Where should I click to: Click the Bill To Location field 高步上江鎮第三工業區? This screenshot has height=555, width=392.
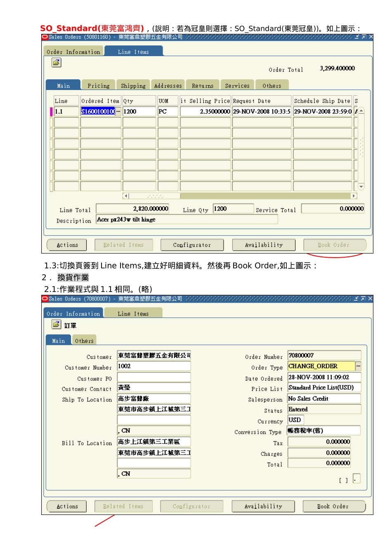coord(154,441)
